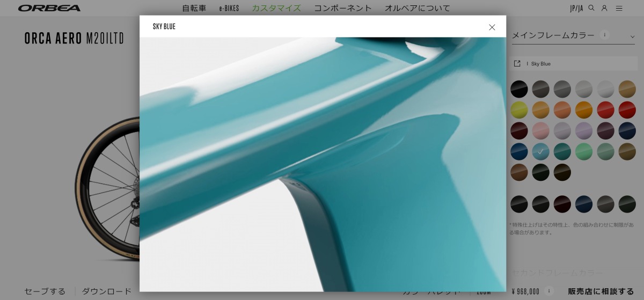Click info icon beside メインフレームカラー
644x300 pixels.
[605, 35]
